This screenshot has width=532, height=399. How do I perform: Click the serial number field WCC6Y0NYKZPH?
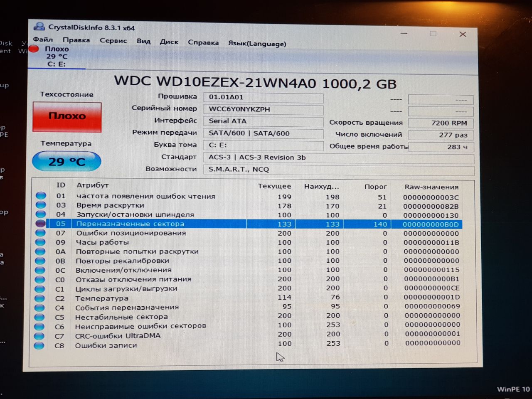coord(263,110)
